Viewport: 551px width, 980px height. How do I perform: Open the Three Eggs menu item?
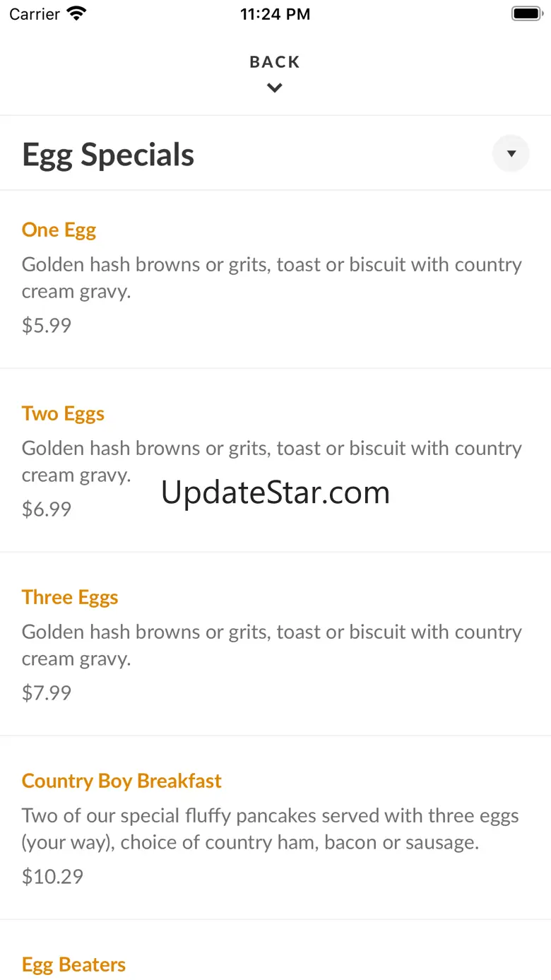click(70, 598)
